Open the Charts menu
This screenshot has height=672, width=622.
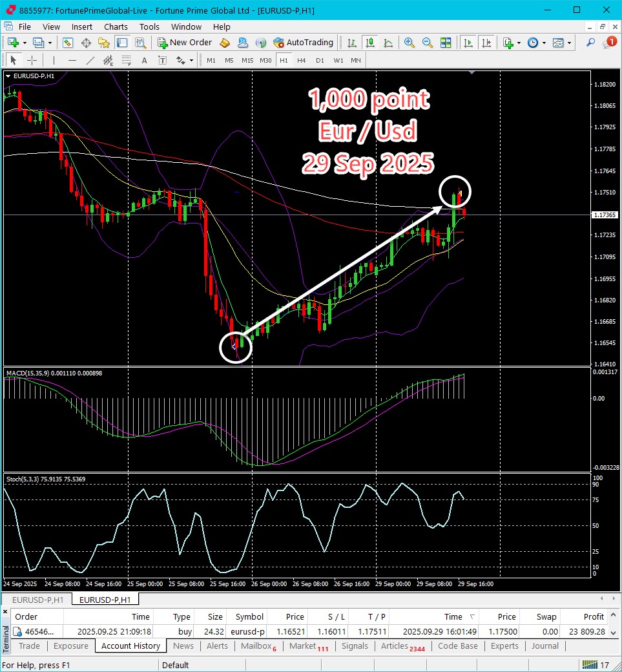[x=116, y=26]
